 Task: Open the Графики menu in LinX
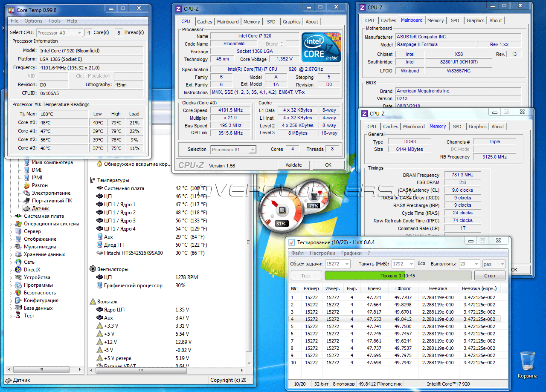coord(351,253)
